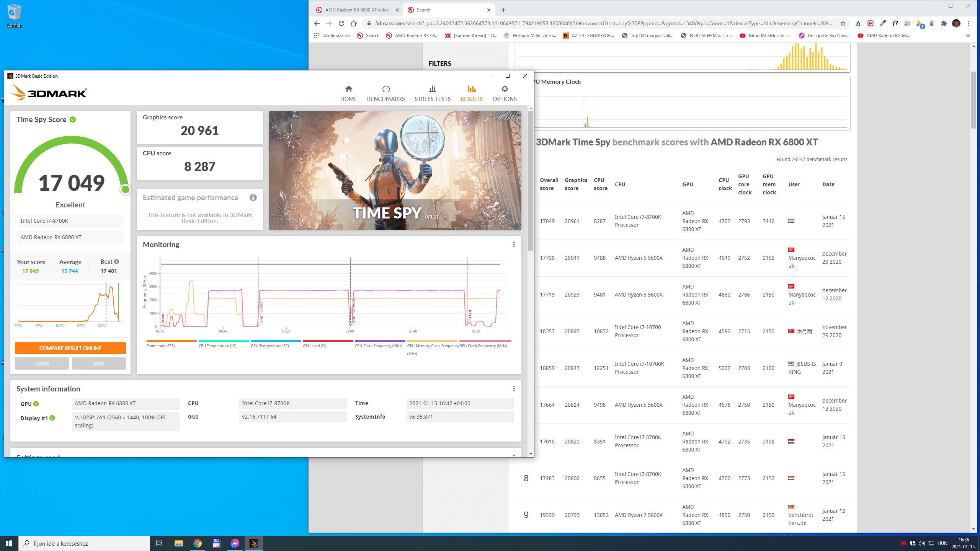Viewport: 980px width, 551px height.
Task: Open the HOME tab in 3DMark
Action: pyautogui.click(x=348, y=93)
